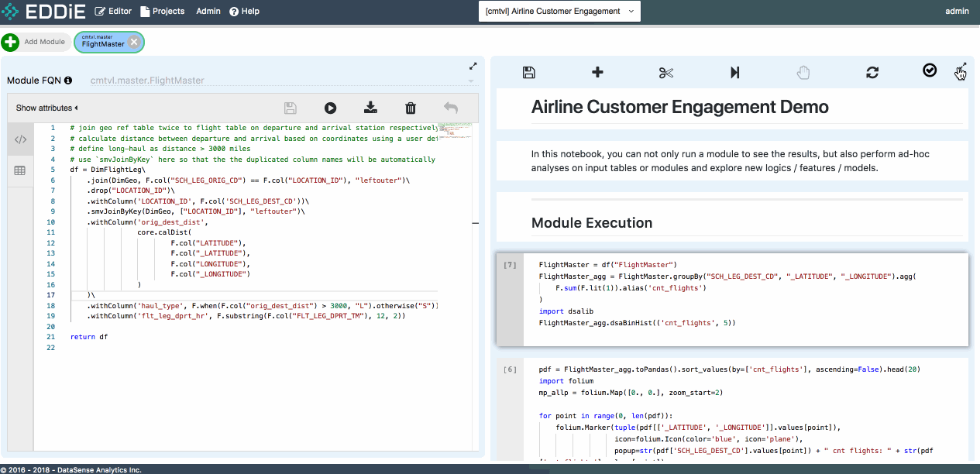This screenshot has height=474, width=980.
Task: Run cell and advance with the step-forward icon
Action: [x=734, y=72]
